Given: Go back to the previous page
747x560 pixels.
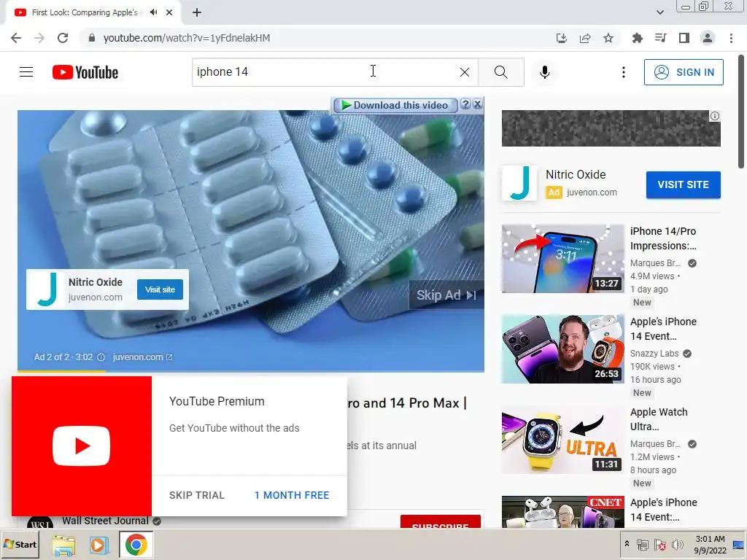Looking at the screenshot, I should coord(16,38).
